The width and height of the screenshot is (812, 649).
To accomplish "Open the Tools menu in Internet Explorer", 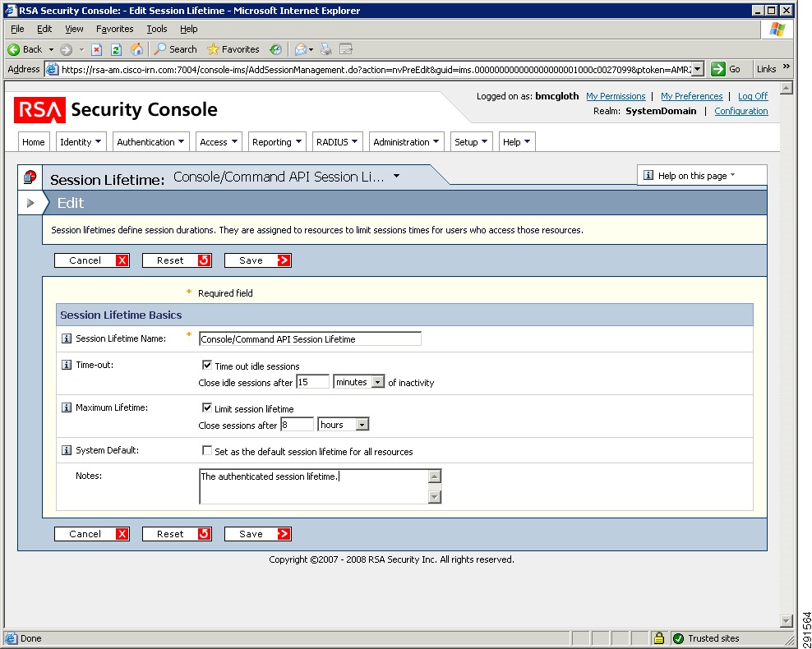I will (x=156, y=29).
